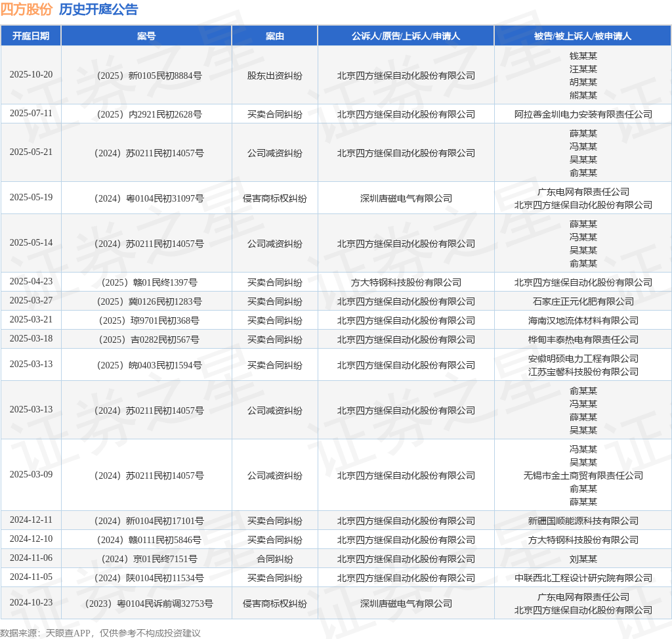Click the date 2025-03-21

(31, 319)
